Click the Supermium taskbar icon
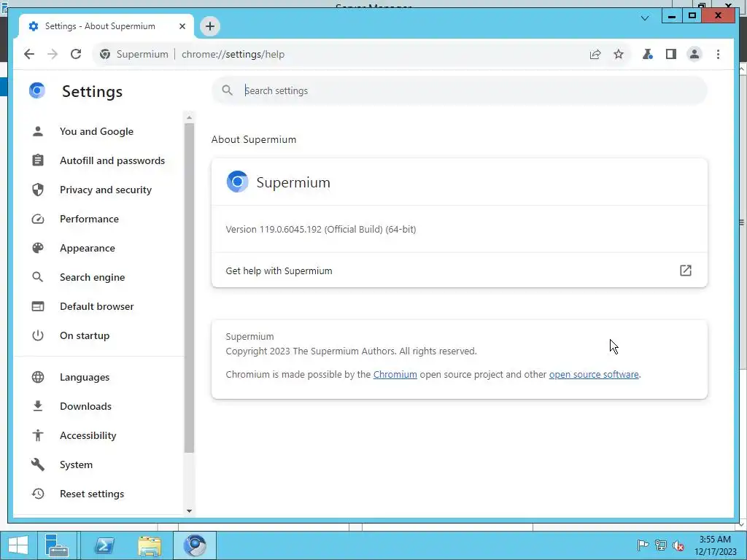 pyautogui.click(x=195, y=545)
